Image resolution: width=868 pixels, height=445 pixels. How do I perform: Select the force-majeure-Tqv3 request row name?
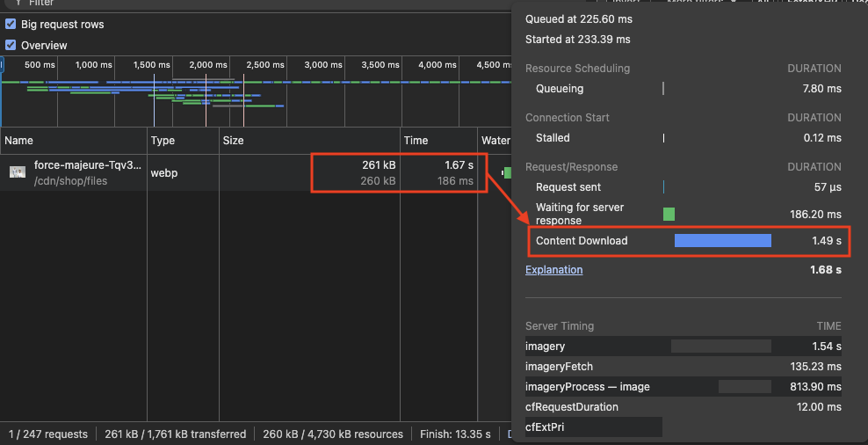point(88,165)
